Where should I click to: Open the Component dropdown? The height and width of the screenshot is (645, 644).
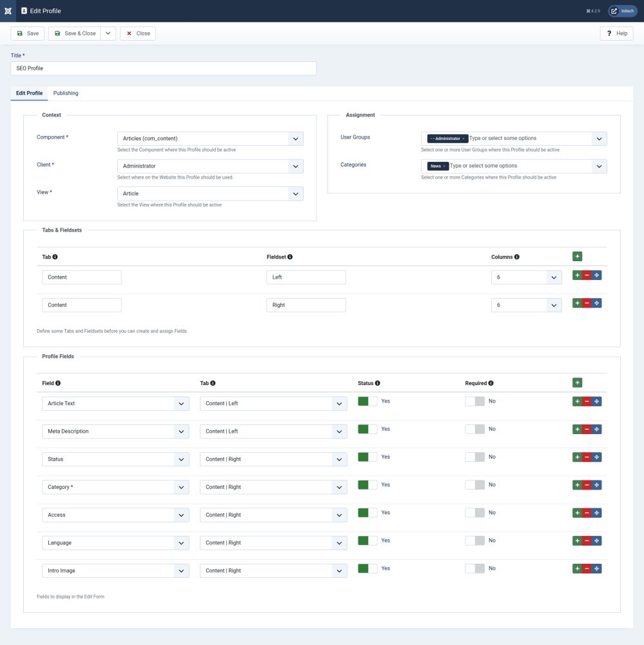click(x=210, y=139)
